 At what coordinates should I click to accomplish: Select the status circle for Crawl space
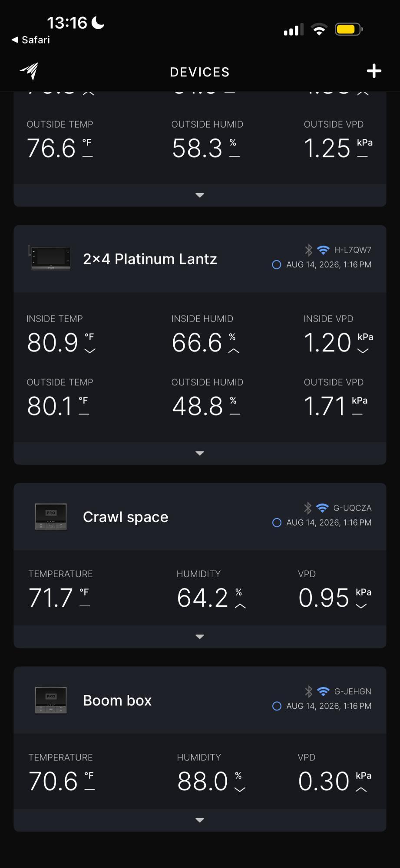pos(276,523)
